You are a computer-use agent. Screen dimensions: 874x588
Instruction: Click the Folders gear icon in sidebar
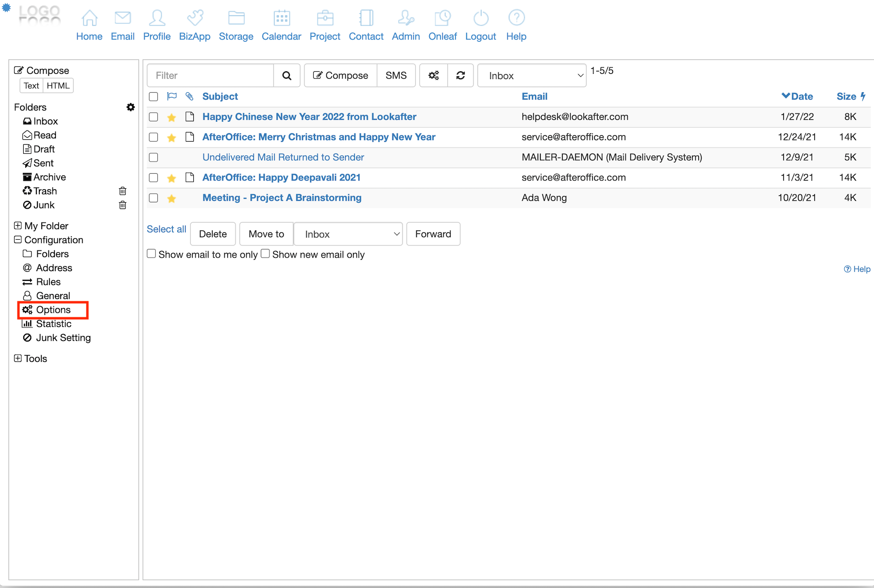131,107
